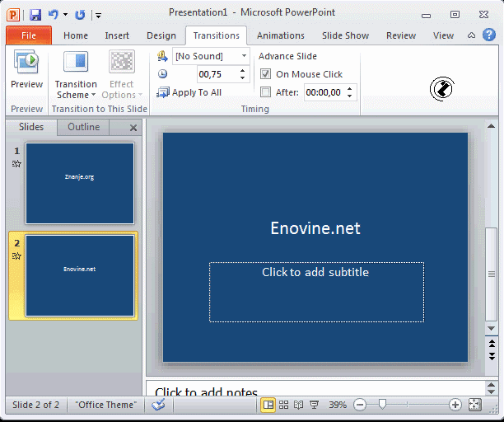Click the spell check icon in status bar

(159, 405)
